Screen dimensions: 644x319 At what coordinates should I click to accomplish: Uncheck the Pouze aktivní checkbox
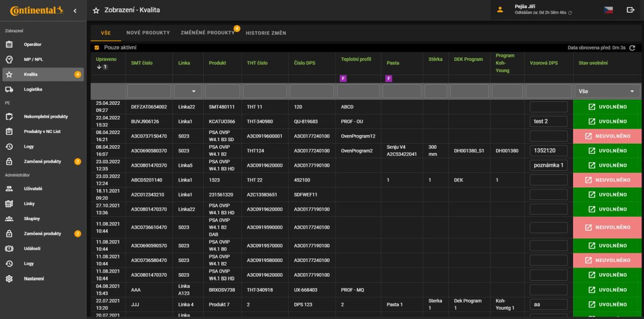pyautogui.click(x=97, y=48)
